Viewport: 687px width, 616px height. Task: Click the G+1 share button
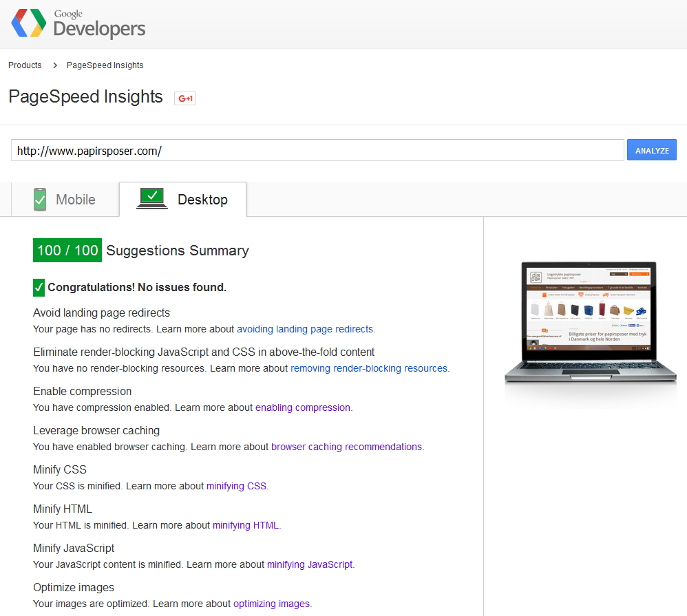point(185,98)
